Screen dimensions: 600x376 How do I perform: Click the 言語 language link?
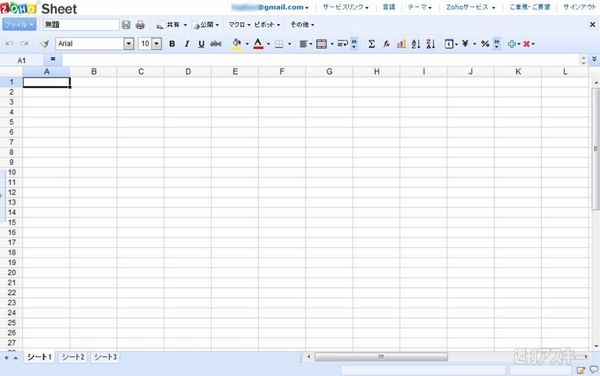point(389,7)
